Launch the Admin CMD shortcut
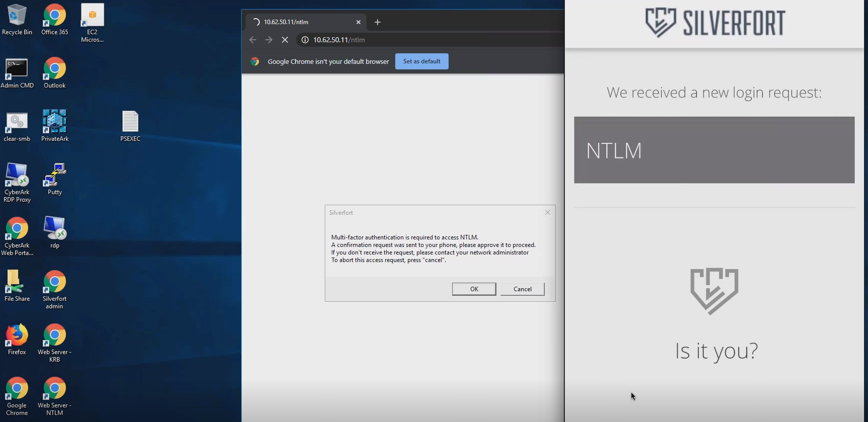The image size is (868, 422). tap(17, 73)
